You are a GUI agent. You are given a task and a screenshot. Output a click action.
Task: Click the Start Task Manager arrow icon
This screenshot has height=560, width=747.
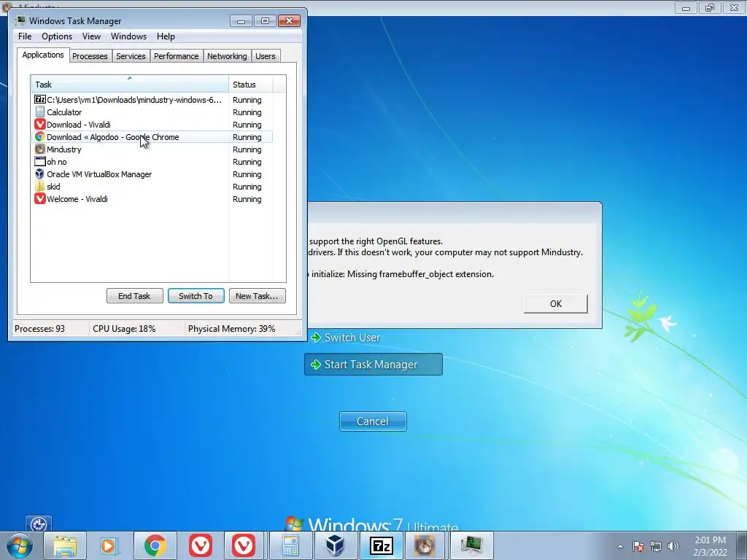click(315, 365)
